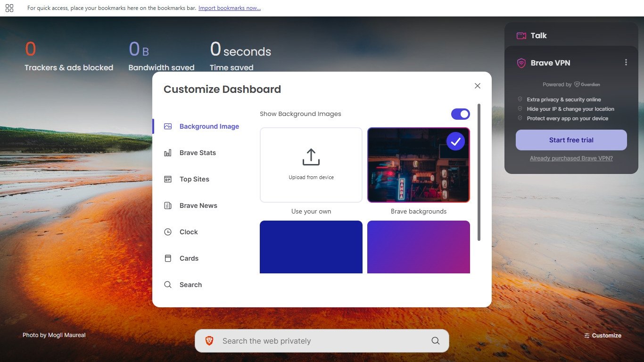Click Protect every app on your device text
644x362 pixels.
[x=568, y=118]
